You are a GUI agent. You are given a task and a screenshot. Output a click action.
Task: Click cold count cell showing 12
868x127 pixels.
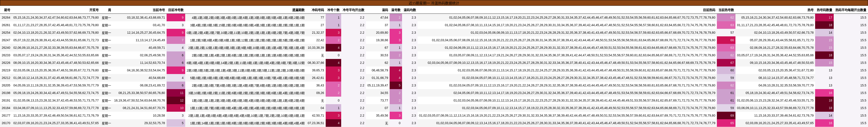point(176,100)
